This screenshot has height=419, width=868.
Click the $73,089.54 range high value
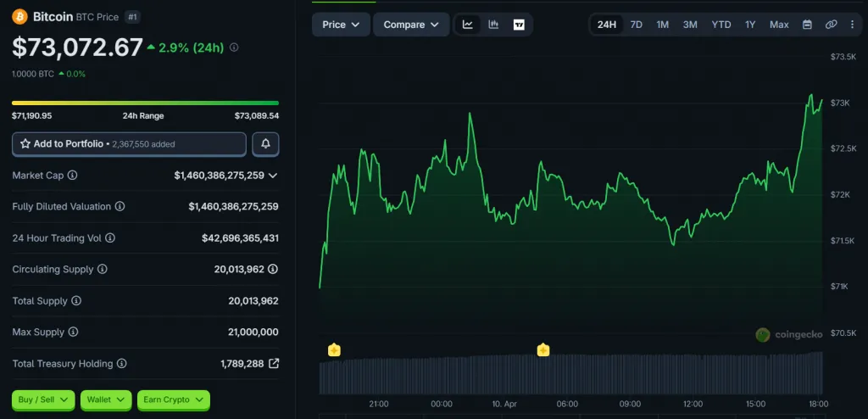[x=256, y=116]
